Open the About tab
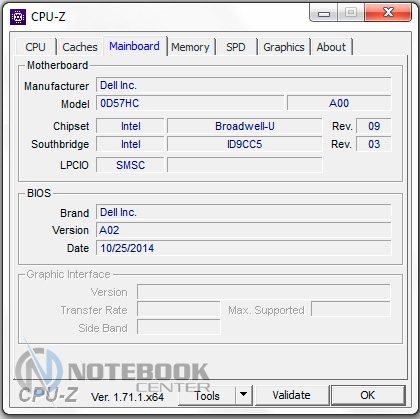Screen dimensions: 420x419 point(331,47)
